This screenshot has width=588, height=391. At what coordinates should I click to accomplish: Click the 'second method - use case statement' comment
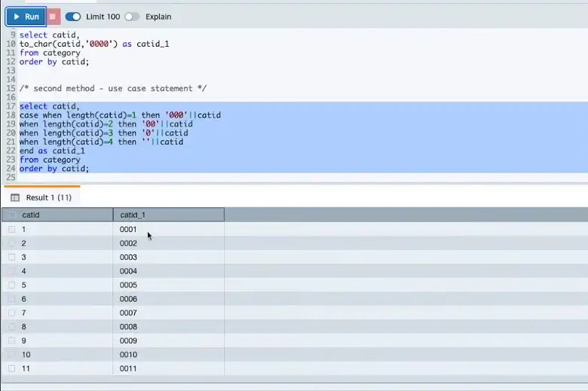tap(113, 88)
